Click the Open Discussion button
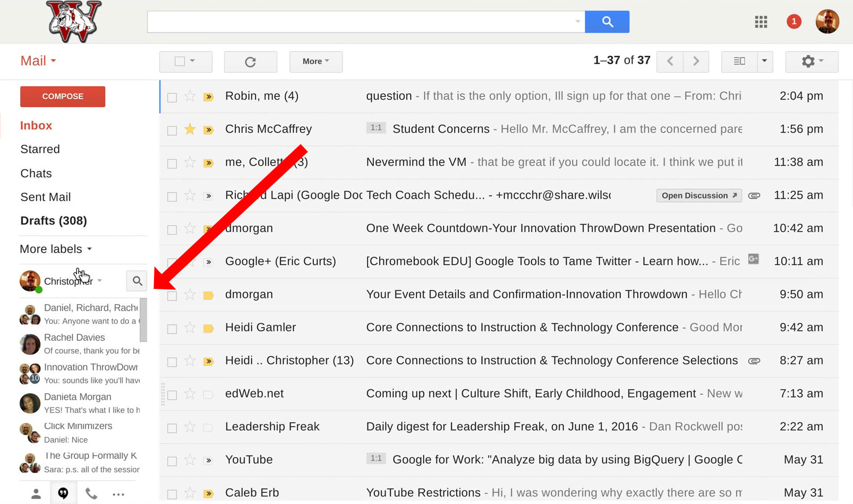This screenshot has height=504, width=853. (x=698, y=195)
